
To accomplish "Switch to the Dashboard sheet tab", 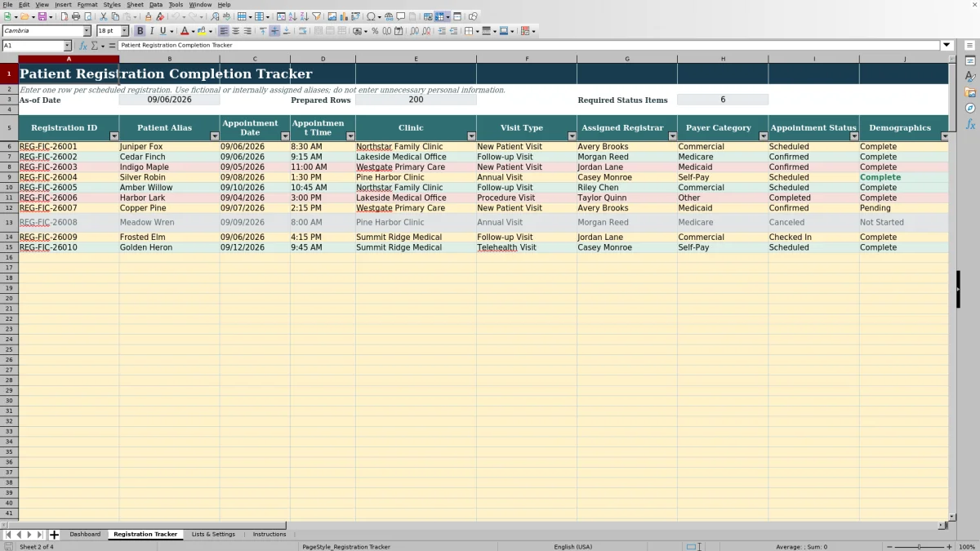I will pos(85,535).
